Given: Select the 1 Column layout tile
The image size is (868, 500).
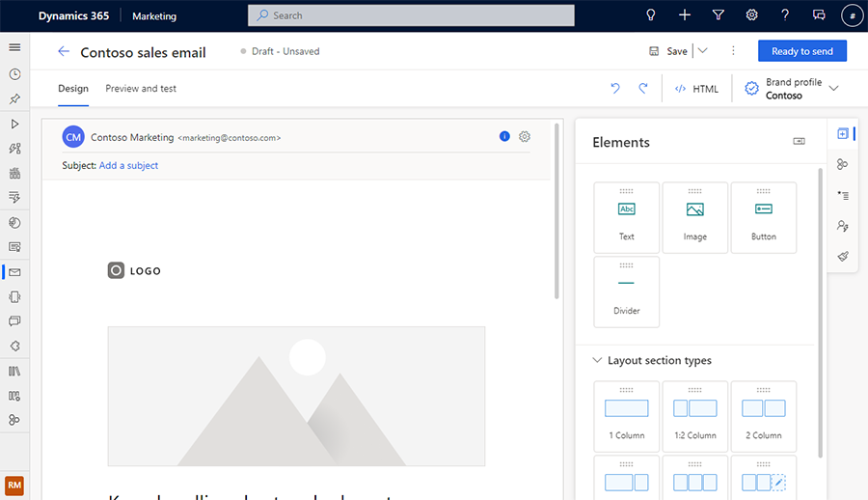Looking at the screenshot, I should (x=627, y=416).
